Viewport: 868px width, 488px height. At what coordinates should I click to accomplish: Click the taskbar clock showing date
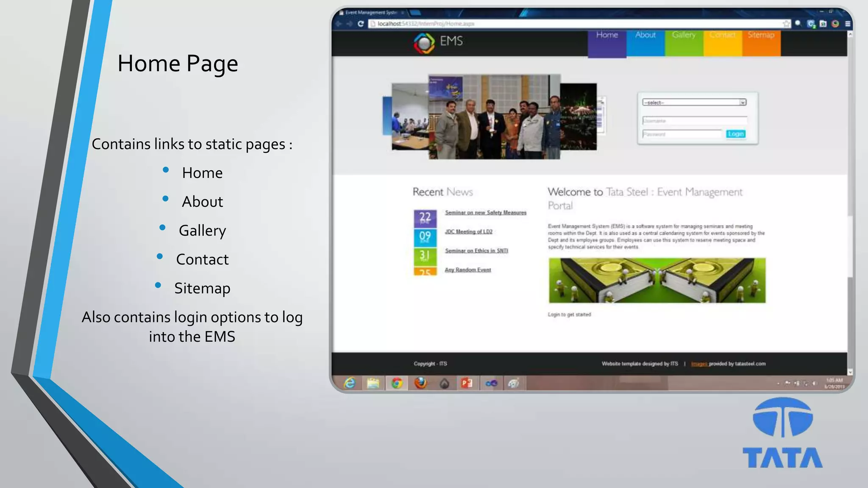point(835,383)
